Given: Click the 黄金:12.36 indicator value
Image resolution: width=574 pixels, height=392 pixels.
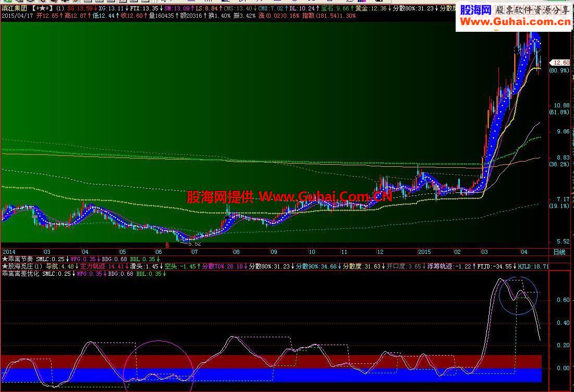Looking at the screenshot, I should point(371,8).
